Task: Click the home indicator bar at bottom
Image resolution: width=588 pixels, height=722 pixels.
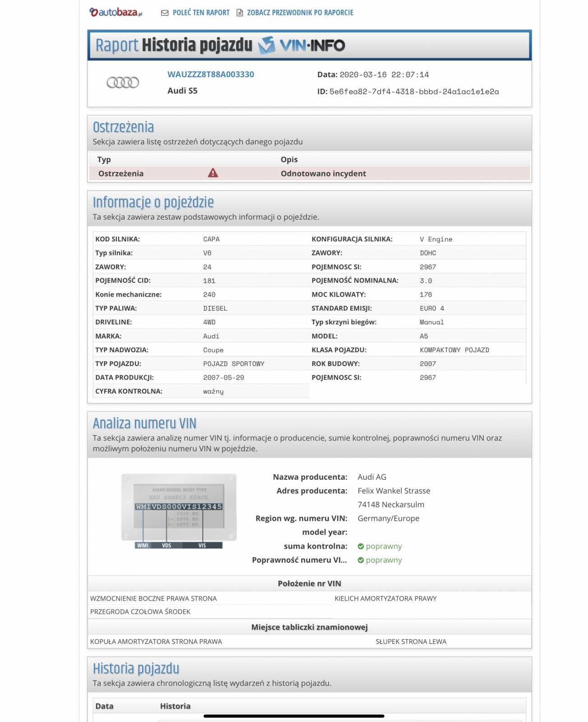Action: coord(294,716)
